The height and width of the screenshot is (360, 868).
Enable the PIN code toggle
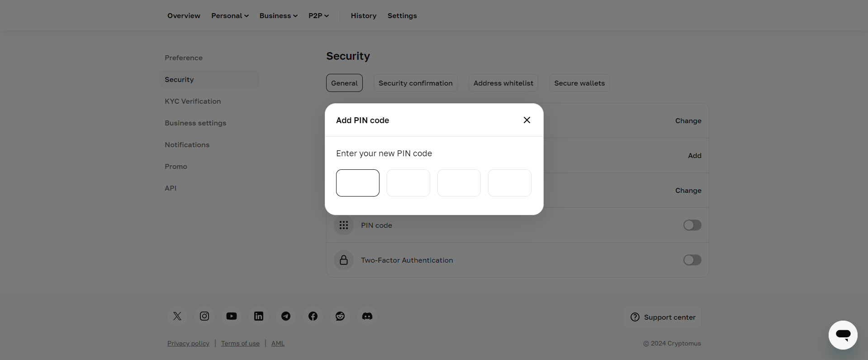(x=692, y=225)
